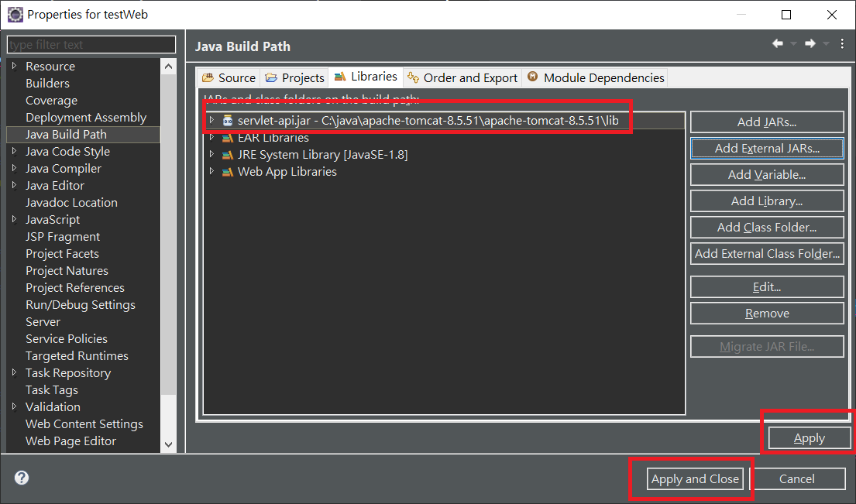Viewport: 856px width, 504px height.
Task: Expand the EAR Libraries node
Action: (212, 136)
